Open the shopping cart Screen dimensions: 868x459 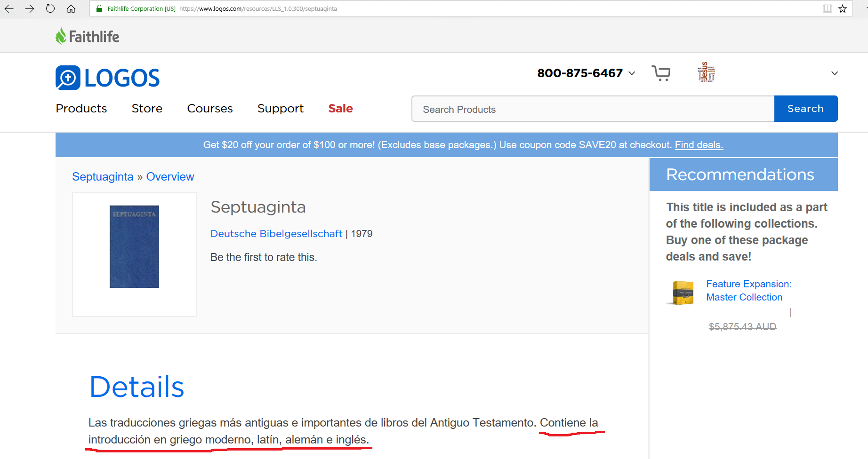pos(661,73)
